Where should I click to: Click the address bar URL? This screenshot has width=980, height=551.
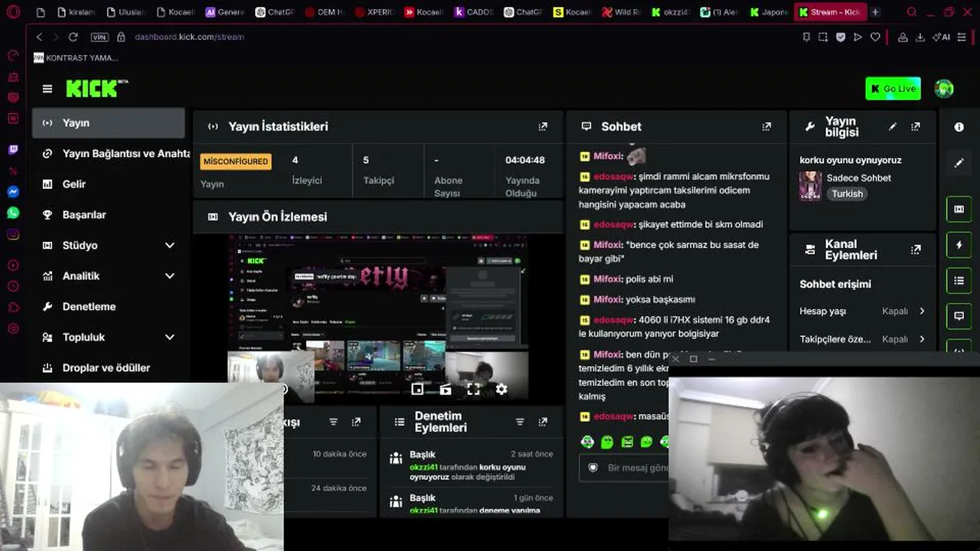coord(189,37)
